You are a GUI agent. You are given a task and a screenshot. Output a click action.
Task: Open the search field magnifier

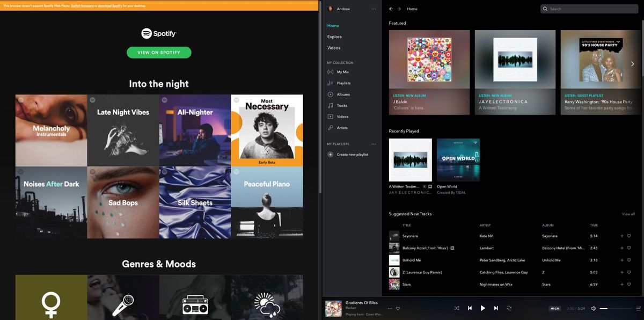545,9
